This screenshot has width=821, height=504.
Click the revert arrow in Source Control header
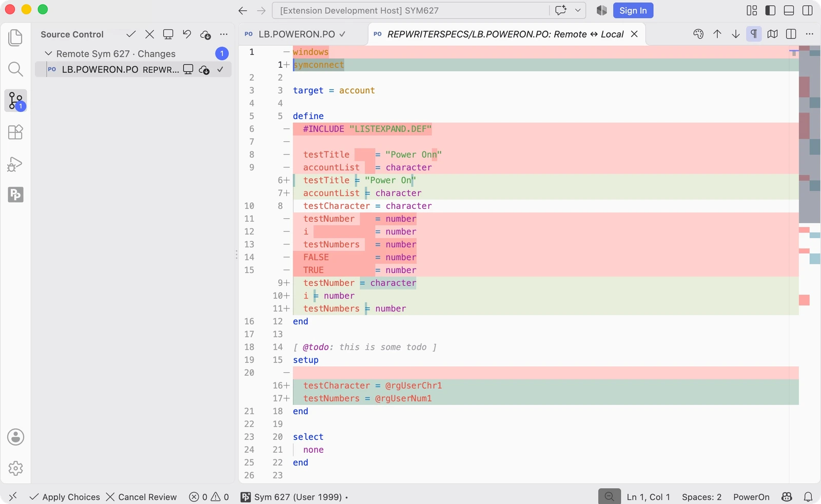click(x=187, y=34)
